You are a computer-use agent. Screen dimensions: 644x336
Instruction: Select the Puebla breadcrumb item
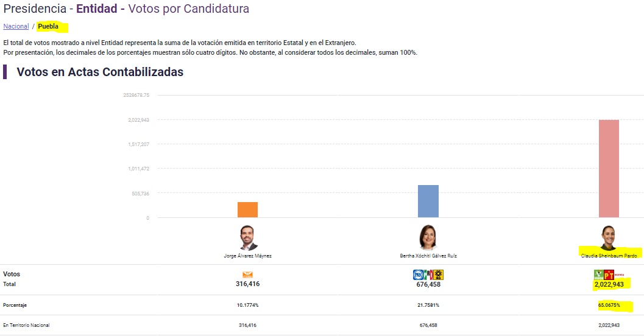coord(48,26)
